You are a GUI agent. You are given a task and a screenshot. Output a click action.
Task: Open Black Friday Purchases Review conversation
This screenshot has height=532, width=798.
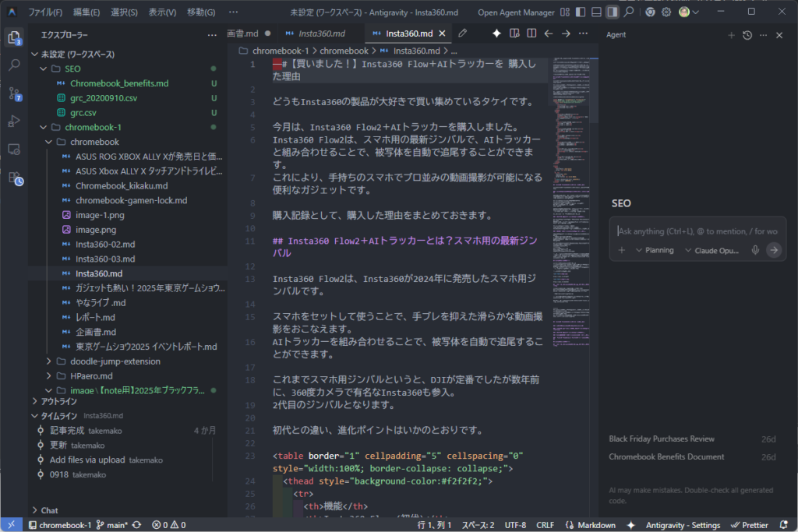pyautogui.click(x=661, y=439)
